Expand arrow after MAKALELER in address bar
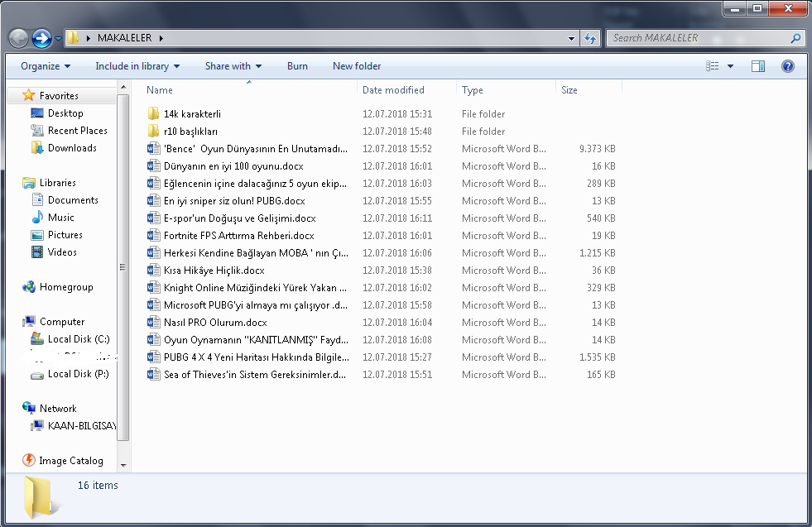This screenshot has height=527, width=812. [161, 38]
